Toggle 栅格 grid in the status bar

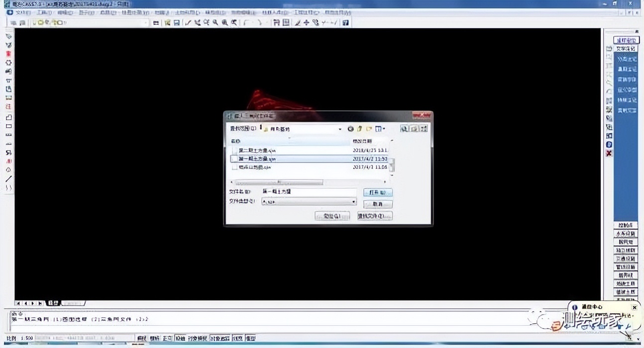(x=155, y=339)
